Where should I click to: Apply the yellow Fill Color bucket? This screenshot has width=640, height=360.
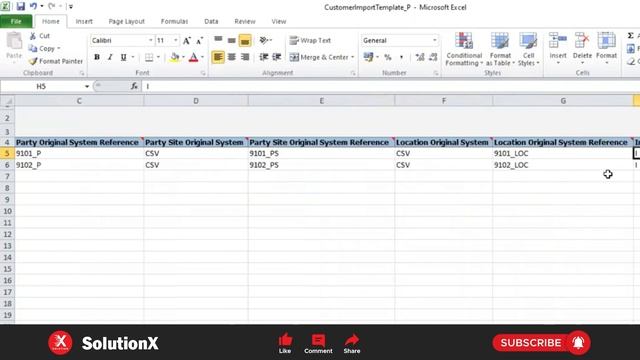click(175, 57)
